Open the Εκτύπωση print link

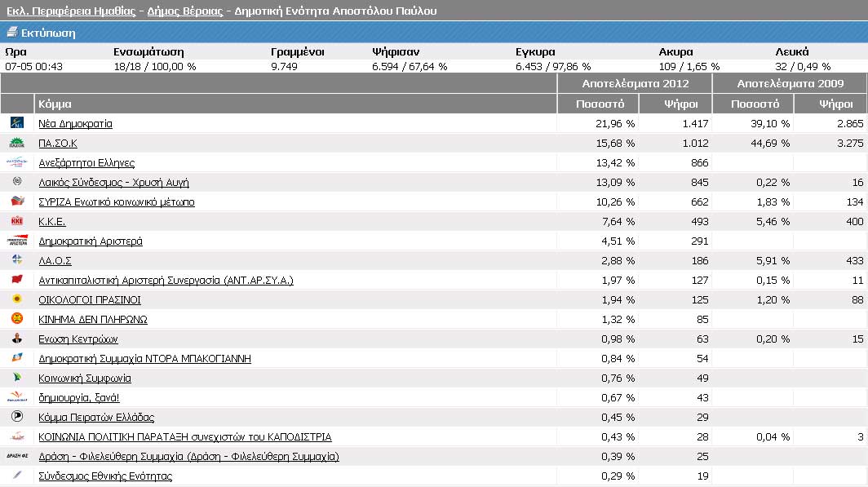tap(48, 33)
